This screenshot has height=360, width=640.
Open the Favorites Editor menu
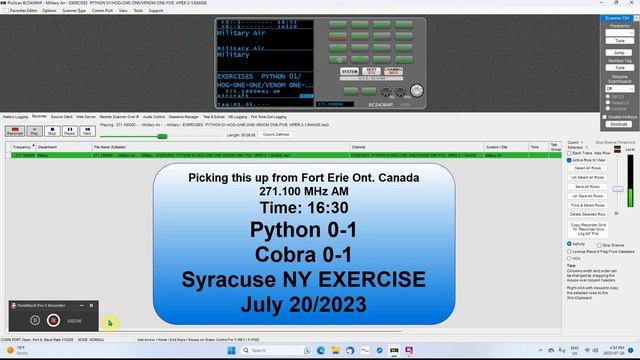pos(23,11)
